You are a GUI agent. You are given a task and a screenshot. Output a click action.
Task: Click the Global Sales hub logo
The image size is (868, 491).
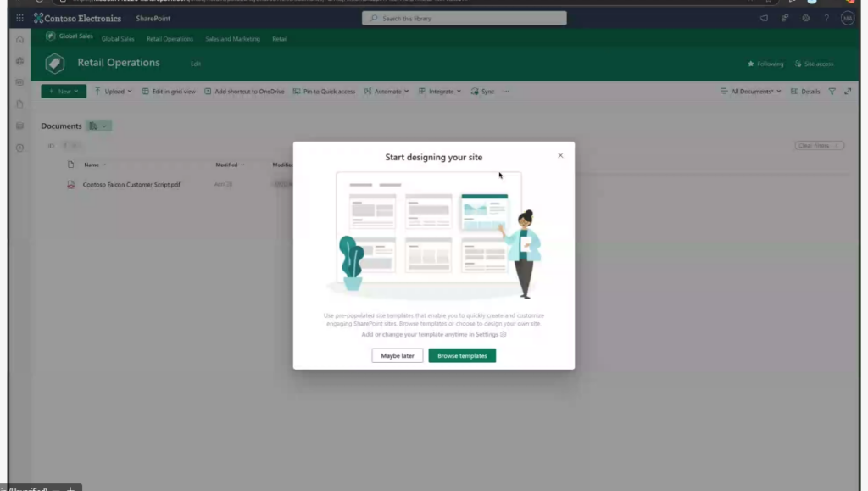50,36
